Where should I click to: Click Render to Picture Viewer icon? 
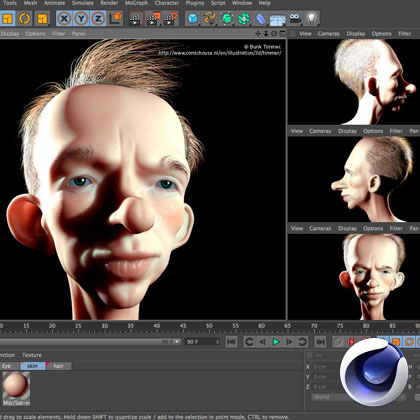(x=154, y=18)
